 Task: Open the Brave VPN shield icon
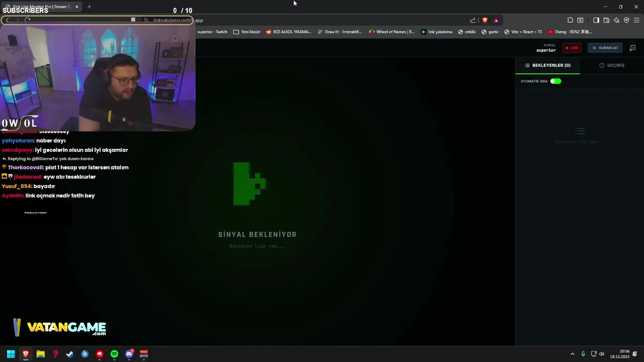point(626,20)
